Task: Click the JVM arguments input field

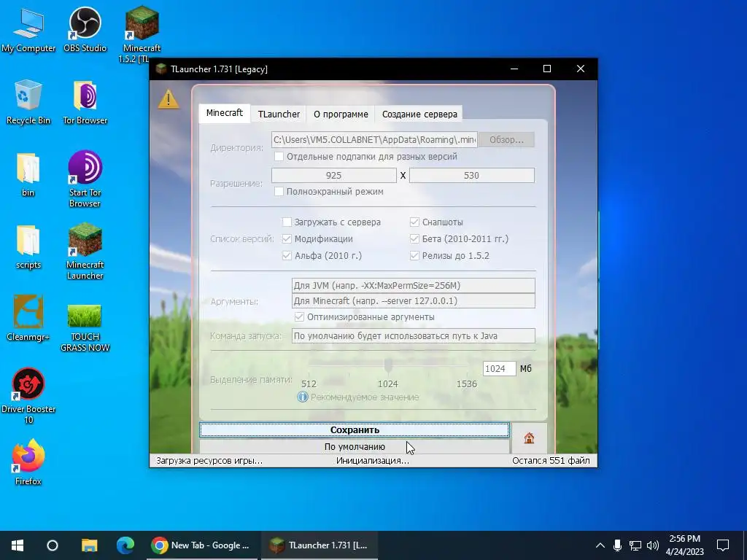Action: coord(413,285)
